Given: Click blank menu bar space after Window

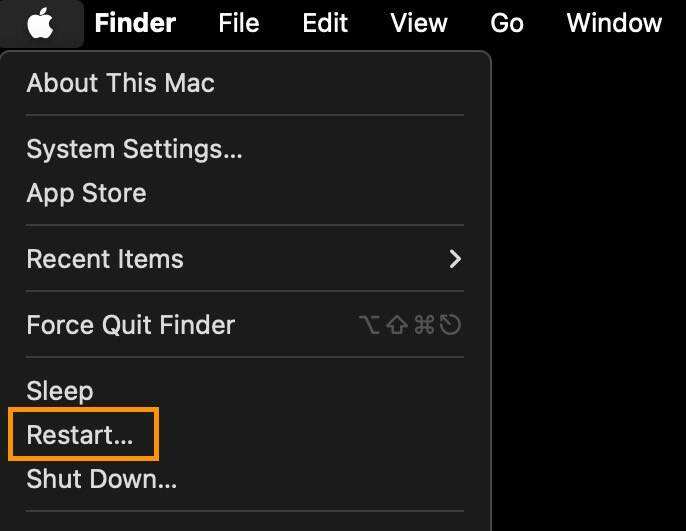Looking at the screenshot, I should (675, 23).
